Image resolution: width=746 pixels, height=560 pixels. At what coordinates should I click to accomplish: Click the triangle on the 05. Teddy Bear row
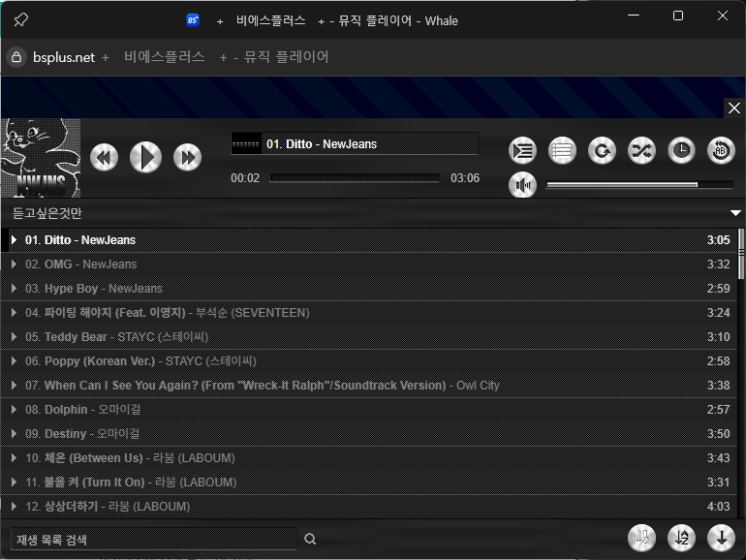14,337
